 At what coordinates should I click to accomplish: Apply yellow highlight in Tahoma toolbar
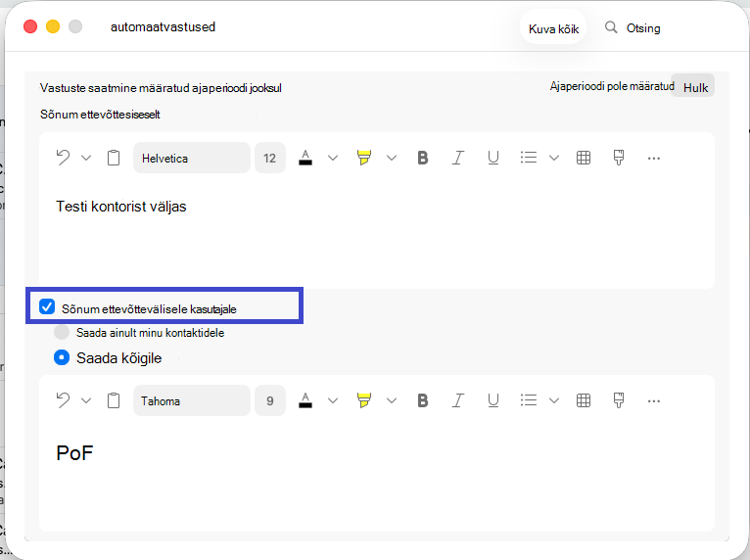[364, 400]
